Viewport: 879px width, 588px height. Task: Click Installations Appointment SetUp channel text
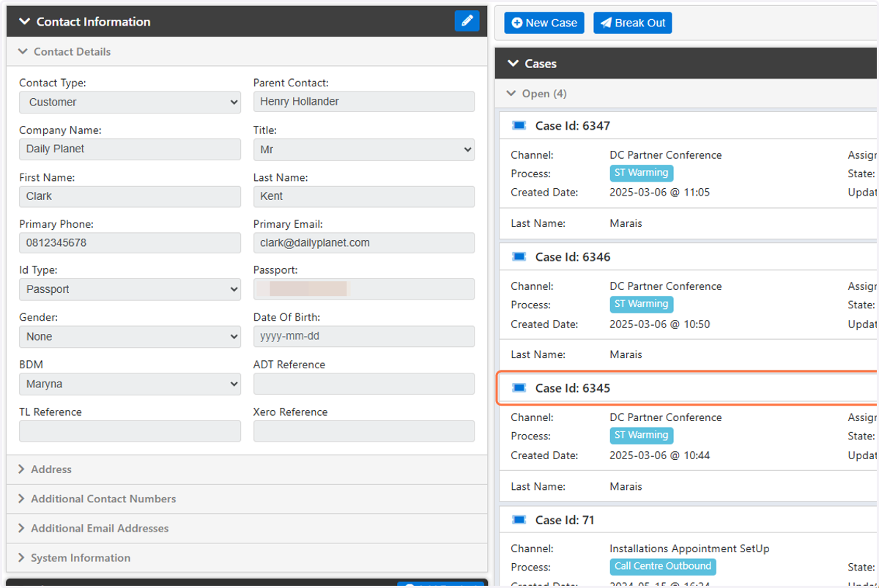(689, 548)
